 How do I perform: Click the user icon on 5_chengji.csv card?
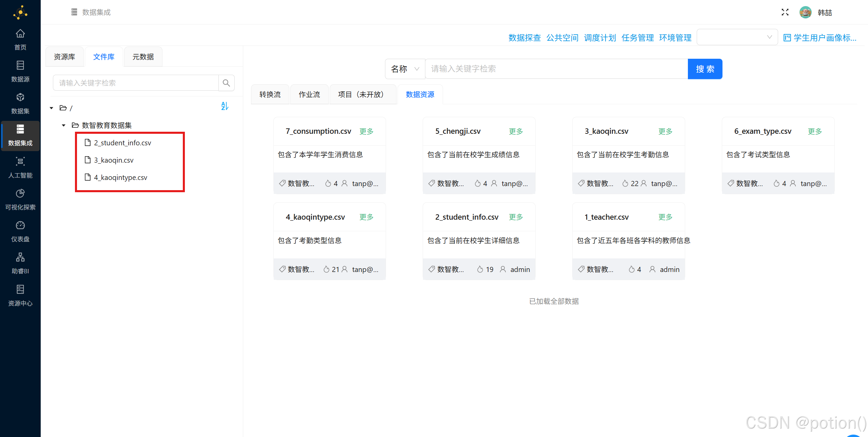click(494, 183)
